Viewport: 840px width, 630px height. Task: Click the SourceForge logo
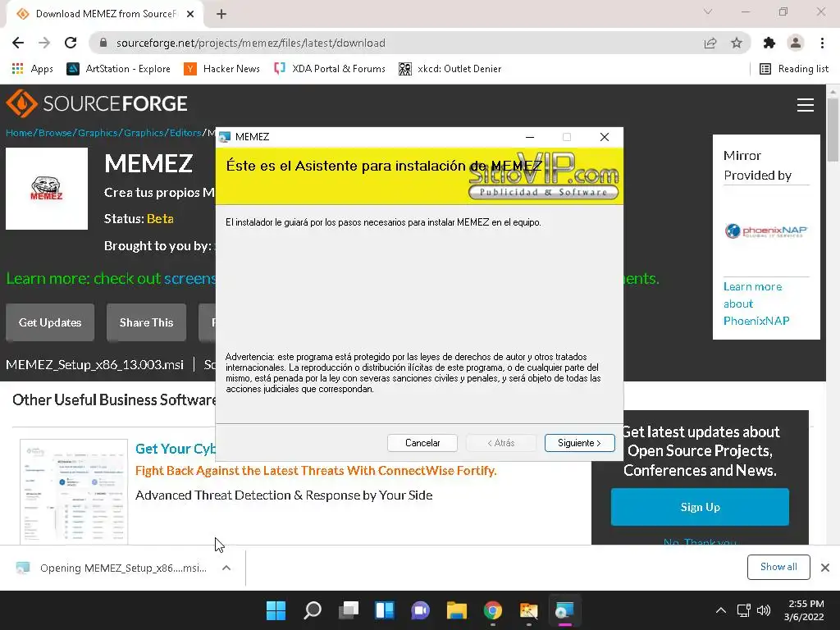97,103
